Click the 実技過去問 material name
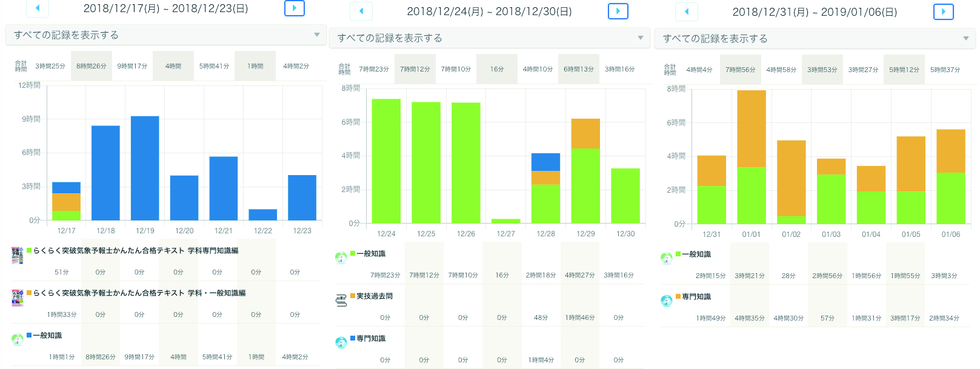 coord(375,296)
